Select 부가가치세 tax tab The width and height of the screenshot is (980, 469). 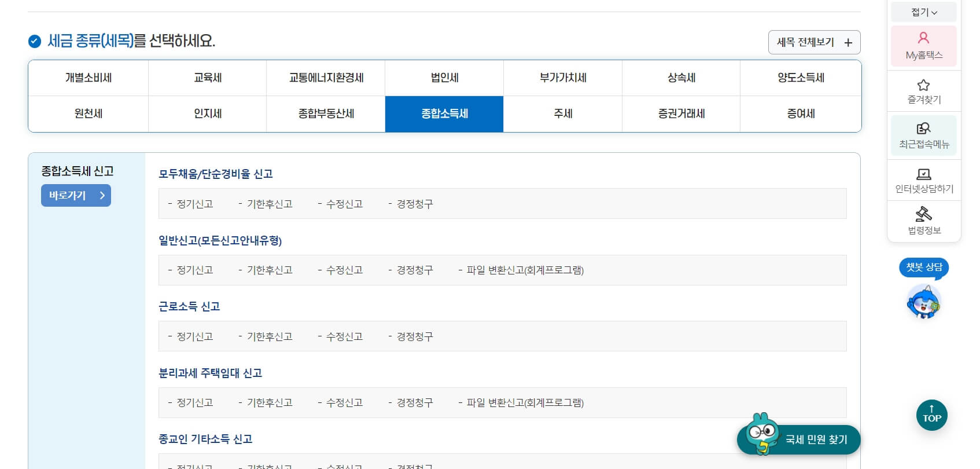point(563,78)
